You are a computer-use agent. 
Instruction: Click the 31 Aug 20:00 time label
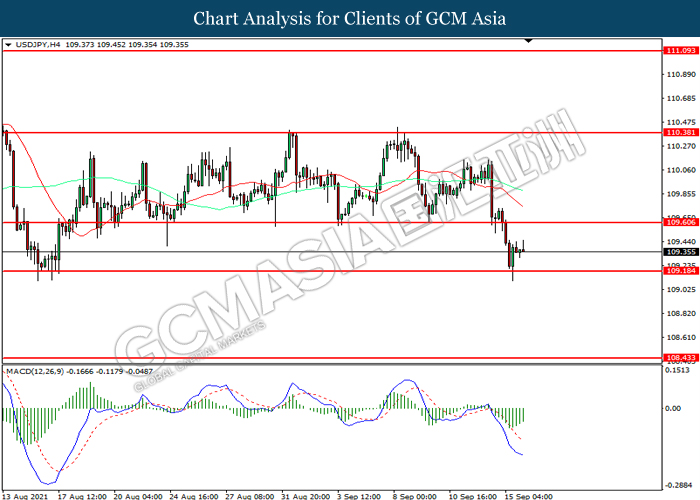pyautogui.click(x=305, y=496)
